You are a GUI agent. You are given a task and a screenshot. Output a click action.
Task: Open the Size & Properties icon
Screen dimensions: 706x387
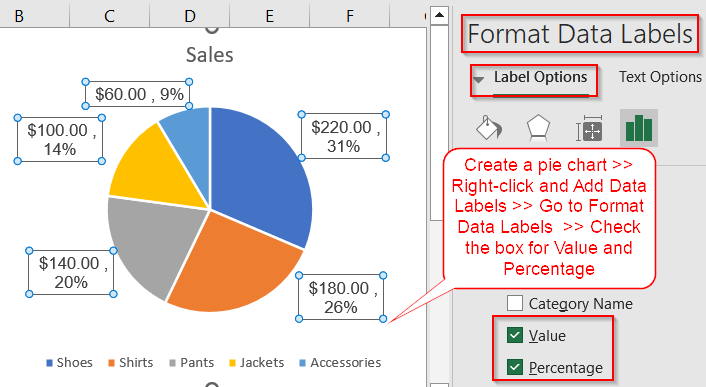coord(589,129)
